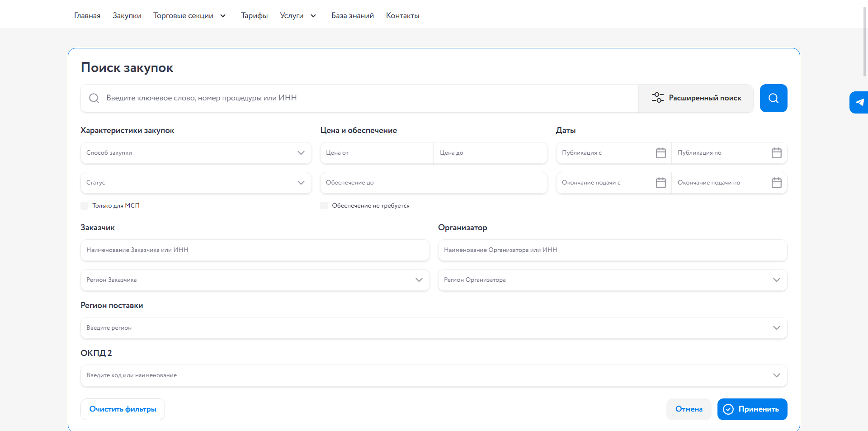Open the Услуги menu

click(x=292, y=16)
